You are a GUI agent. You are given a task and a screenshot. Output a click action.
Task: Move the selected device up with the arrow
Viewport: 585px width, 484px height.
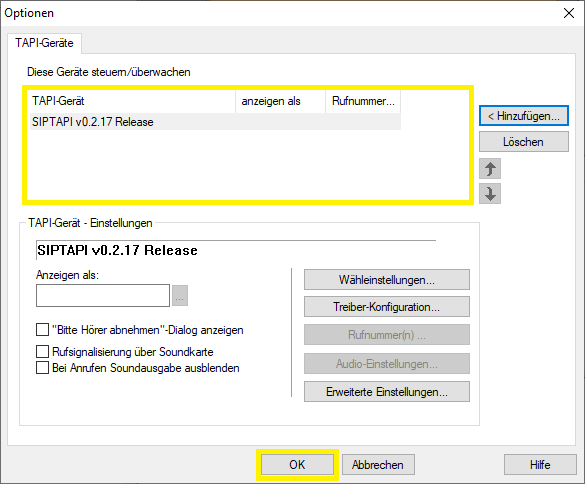tap(490, 169)
